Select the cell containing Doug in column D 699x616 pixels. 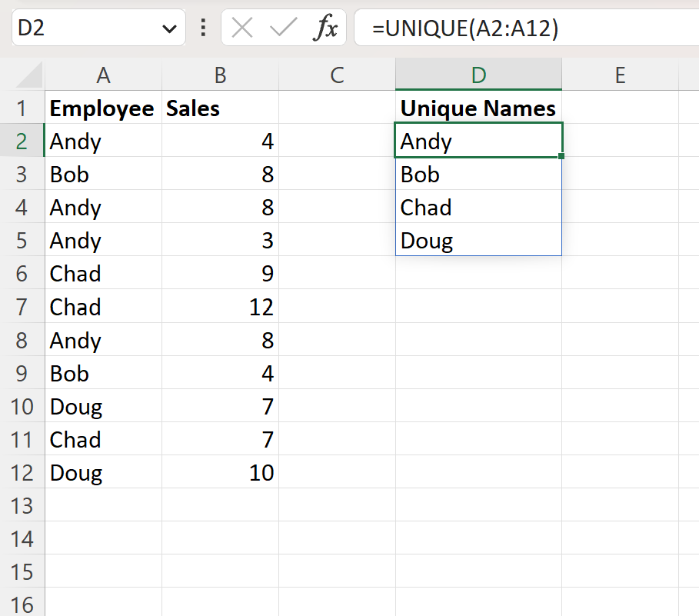(478, 240)
